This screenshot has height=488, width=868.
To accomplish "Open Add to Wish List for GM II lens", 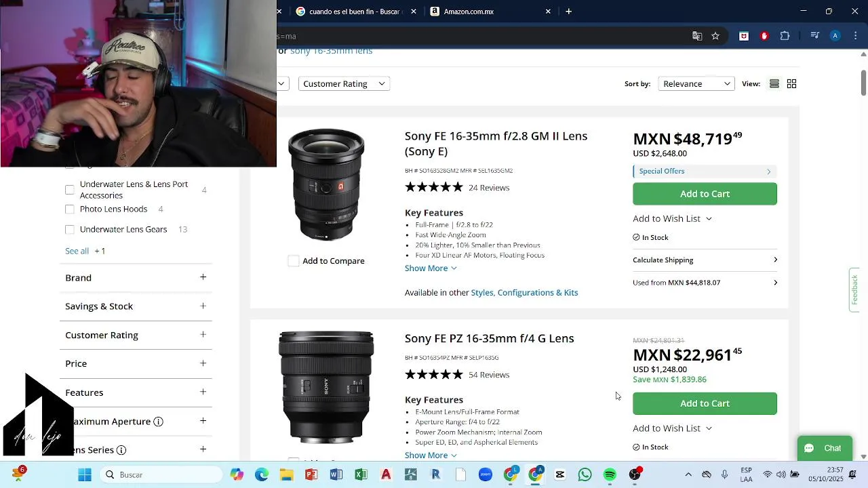I will 672,218.
